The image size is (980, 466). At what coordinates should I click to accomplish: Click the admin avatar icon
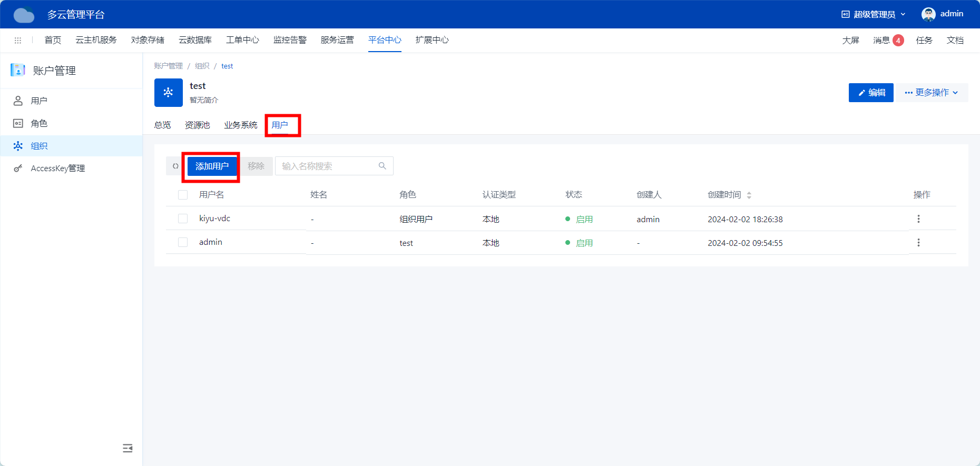tap(928, 14)
